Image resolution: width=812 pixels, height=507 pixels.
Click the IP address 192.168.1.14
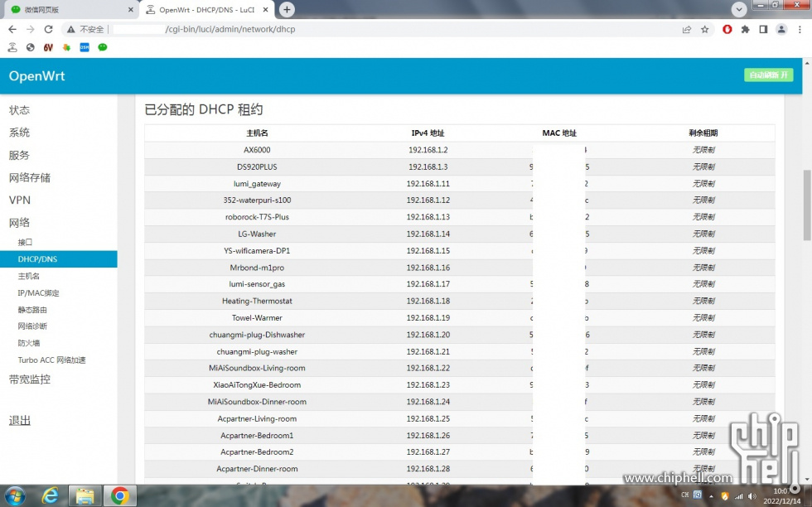point(428,234)
